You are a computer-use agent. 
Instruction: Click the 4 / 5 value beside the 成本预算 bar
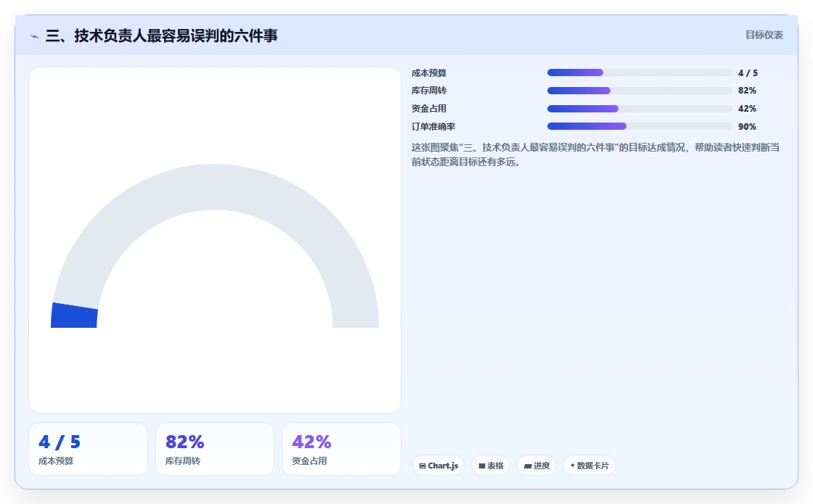tap(748, 73)
